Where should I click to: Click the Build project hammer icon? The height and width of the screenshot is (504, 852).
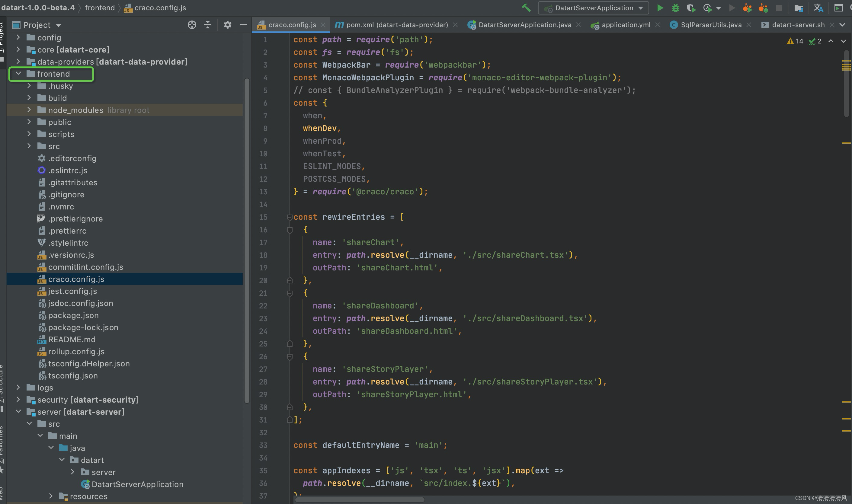[526, 8]
